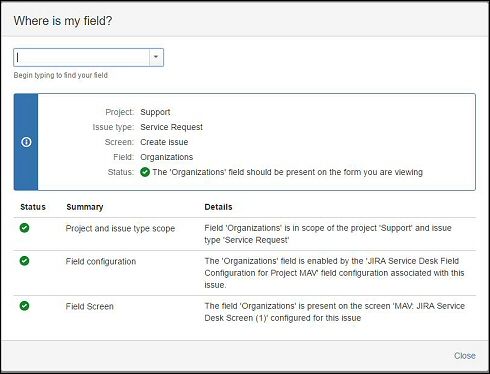Click 'Begin typing to find your field' hint
The width and height of the screenshot is (490, 374).
(61, 75)
